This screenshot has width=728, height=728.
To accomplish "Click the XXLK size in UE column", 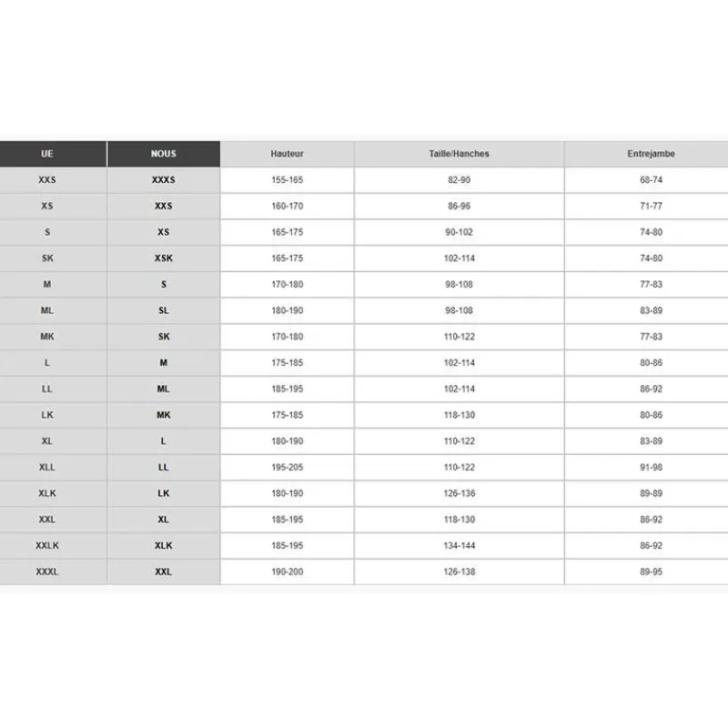I will coord(47,545).
